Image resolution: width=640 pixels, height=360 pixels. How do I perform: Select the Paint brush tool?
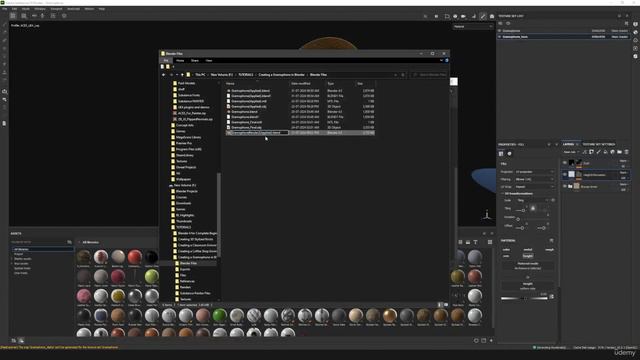pos(4,24)
